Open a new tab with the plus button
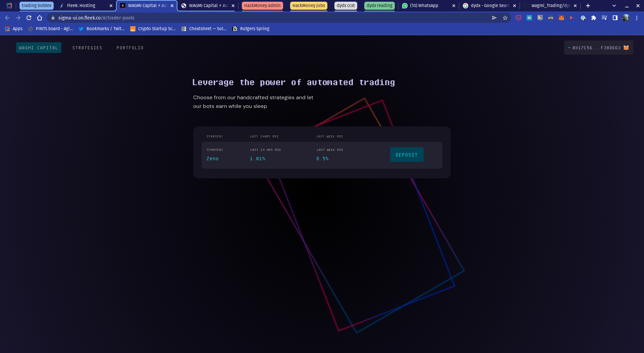Screen dimensions: 644x353 [x=588, y=6]
